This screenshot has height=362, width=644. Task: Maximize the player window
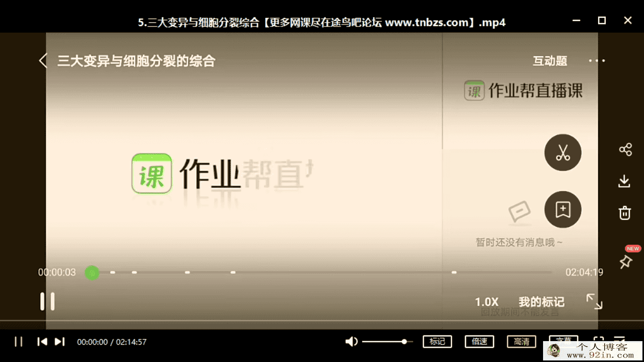602,20
